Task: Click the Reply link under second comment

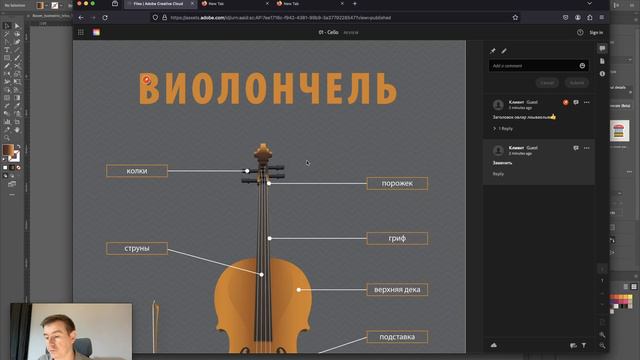Action: coord(498,174)
